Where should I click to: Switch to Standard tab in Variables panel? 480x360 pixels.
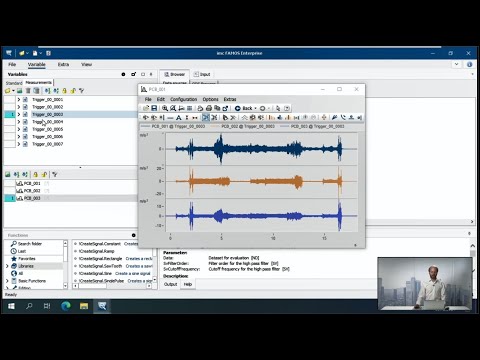click(14, 83)
